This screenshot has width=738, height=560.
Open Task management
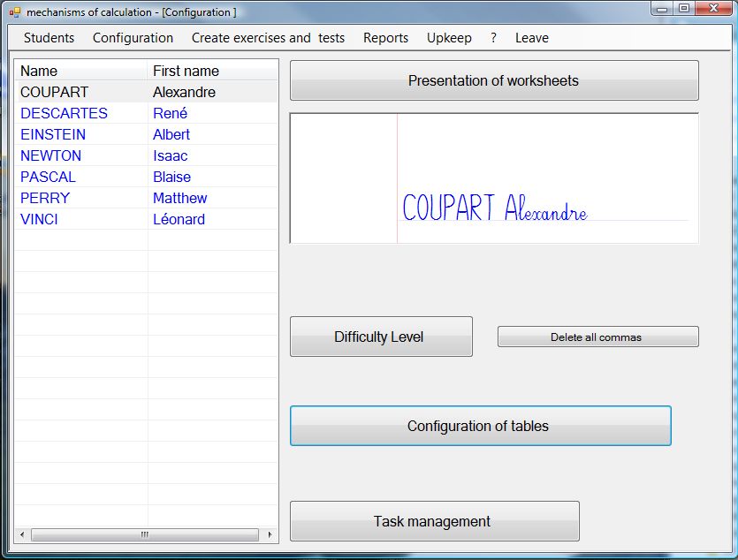[435, 521]
